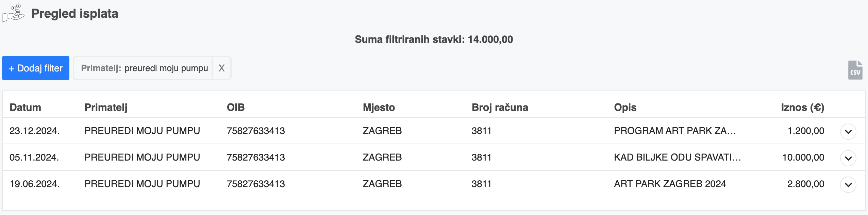
Task: Open the KAD BILJKE ODU SPAVATI… description
Action: [678, 157]
